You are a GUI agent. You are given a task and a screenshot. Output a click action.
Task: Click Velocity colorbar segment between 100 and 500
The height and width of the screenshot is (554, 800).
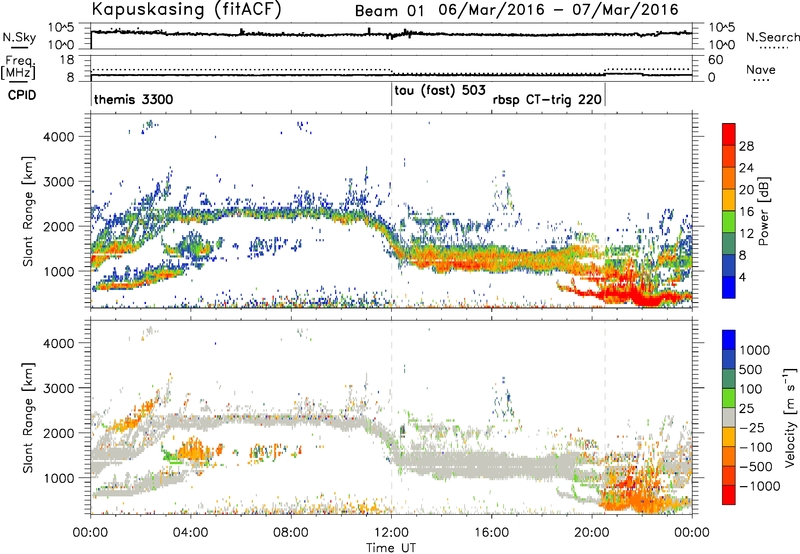[729, 379]
